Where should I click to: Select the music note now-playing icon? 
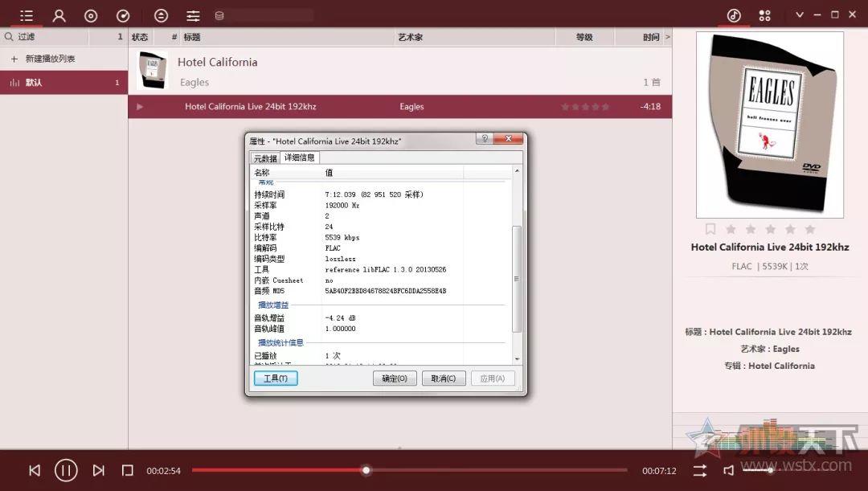click(x=734, y=15)
